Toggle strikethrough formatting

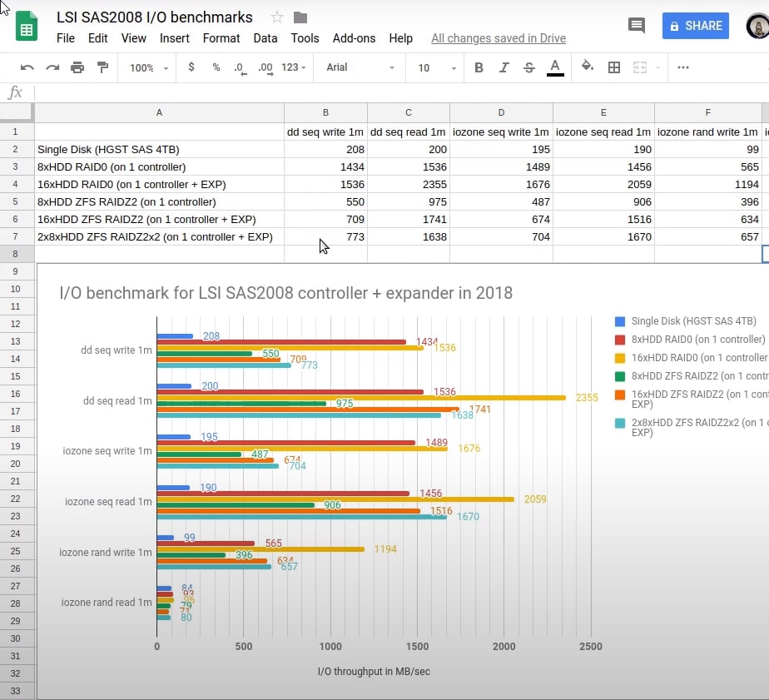[x=528, y=67]
